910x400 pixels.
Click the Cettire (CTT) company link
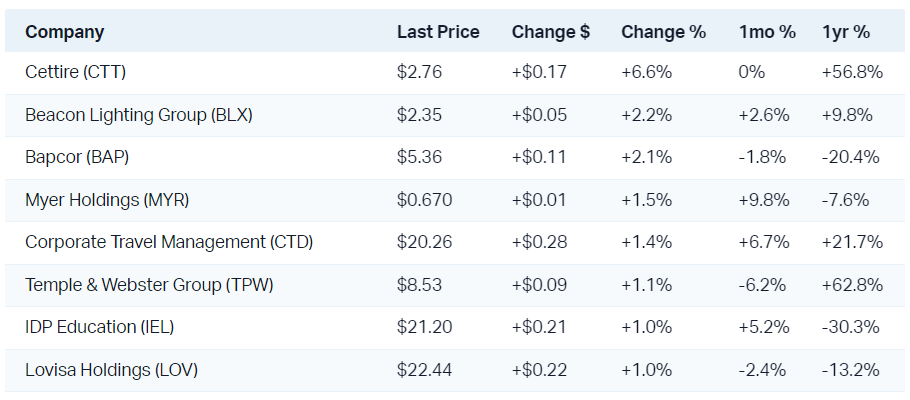[x=76, y=72]
